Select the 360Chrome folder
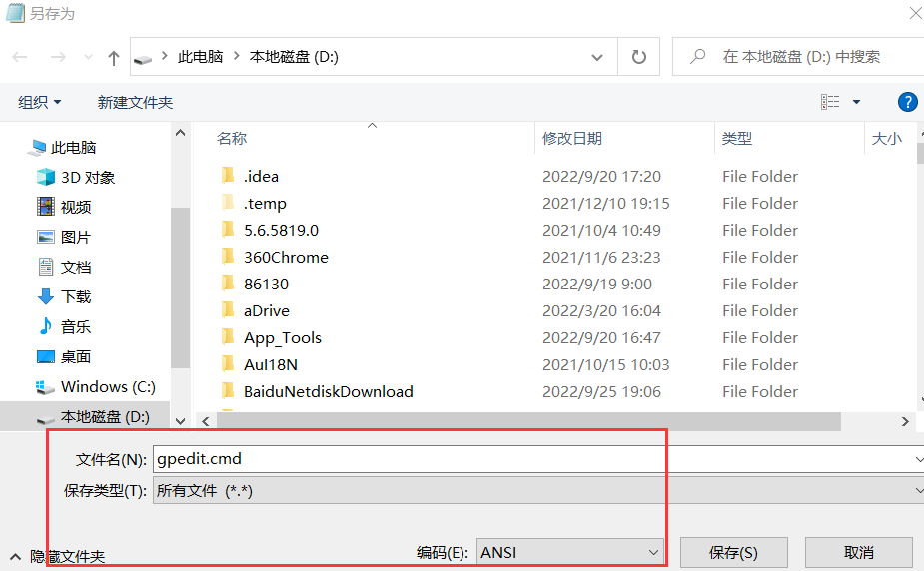 coord(286,258)
